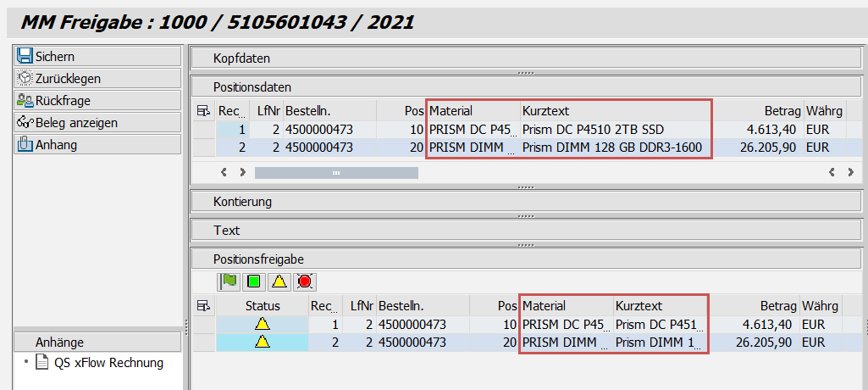Click Kurztext column header in Positionsdaten
The height and width of the screenshot is (390, 868).
(x=616, y=111)
